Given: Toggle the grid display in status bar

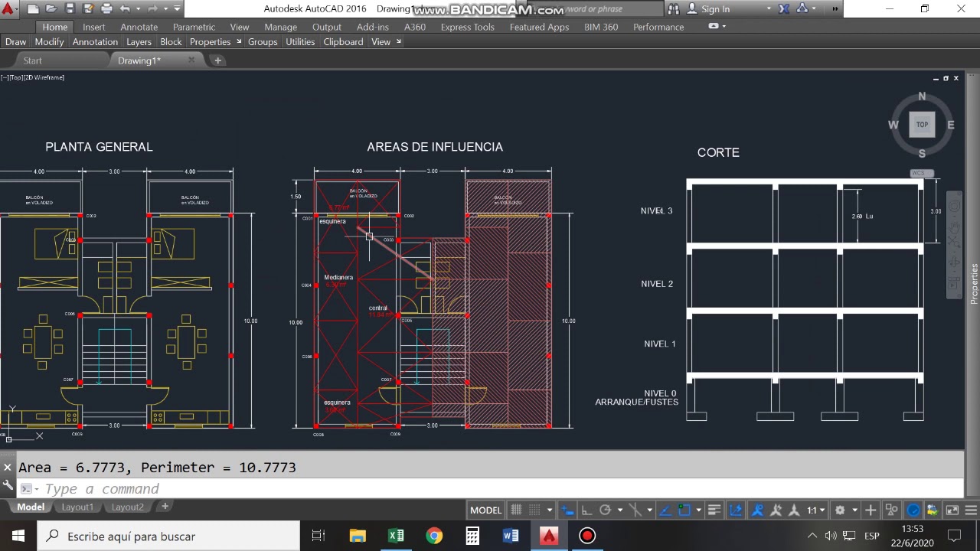Looking at the screenshot, I should pyautogui.click(x=516, y=510).
